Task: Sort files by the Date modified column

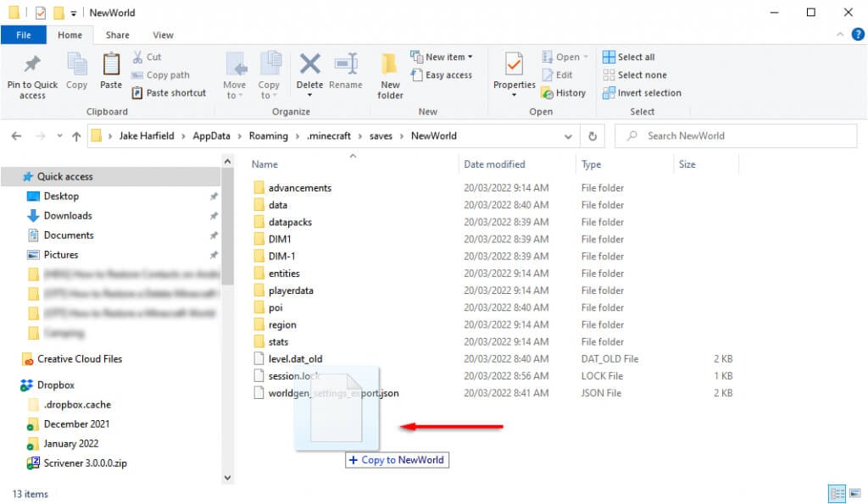Action: coord(494,164)
